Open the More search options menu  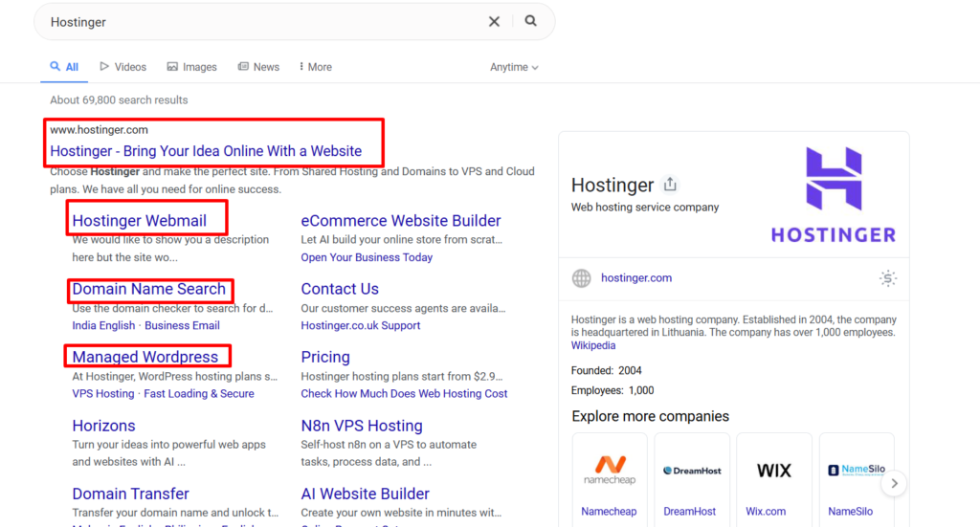coord(316,67)
